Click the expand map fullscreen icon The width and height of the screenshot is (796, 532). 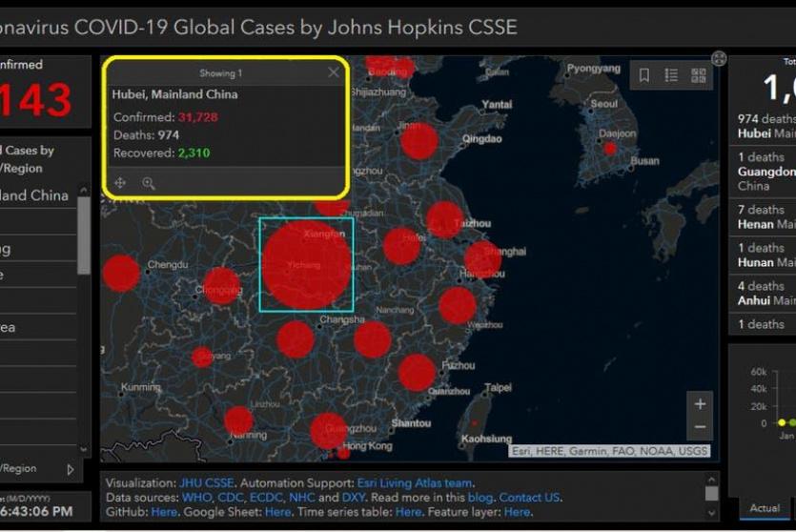click(719, 59)
